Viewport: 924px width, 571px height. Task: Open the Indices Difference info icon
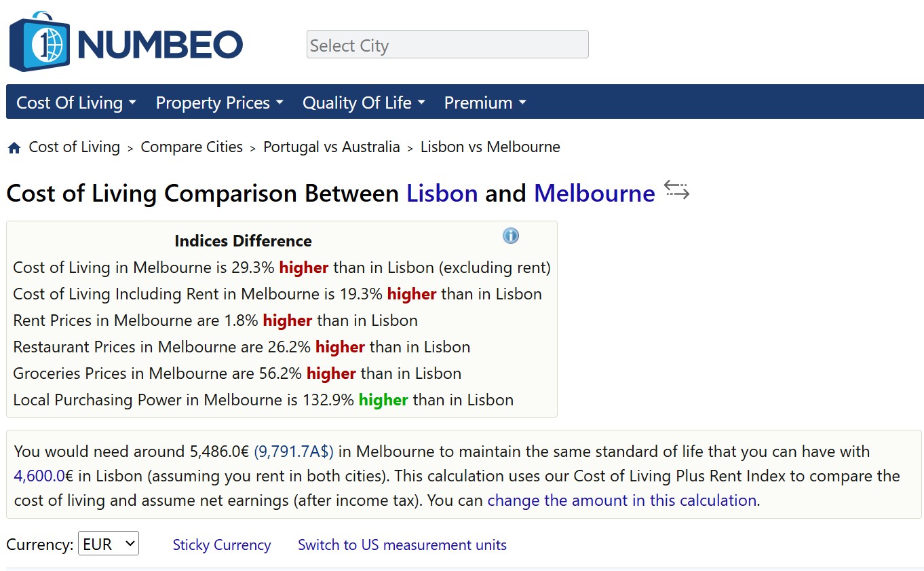[511, 236]
